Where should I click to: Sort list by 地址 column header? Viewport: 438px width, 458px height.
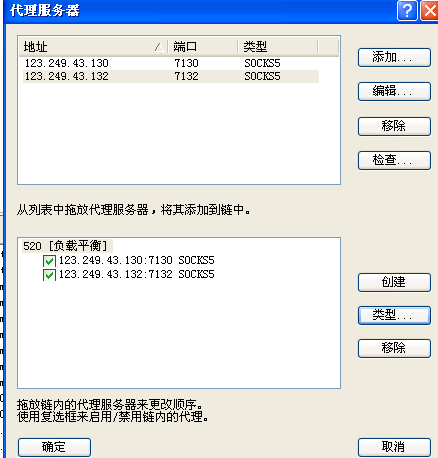(93, 46)
